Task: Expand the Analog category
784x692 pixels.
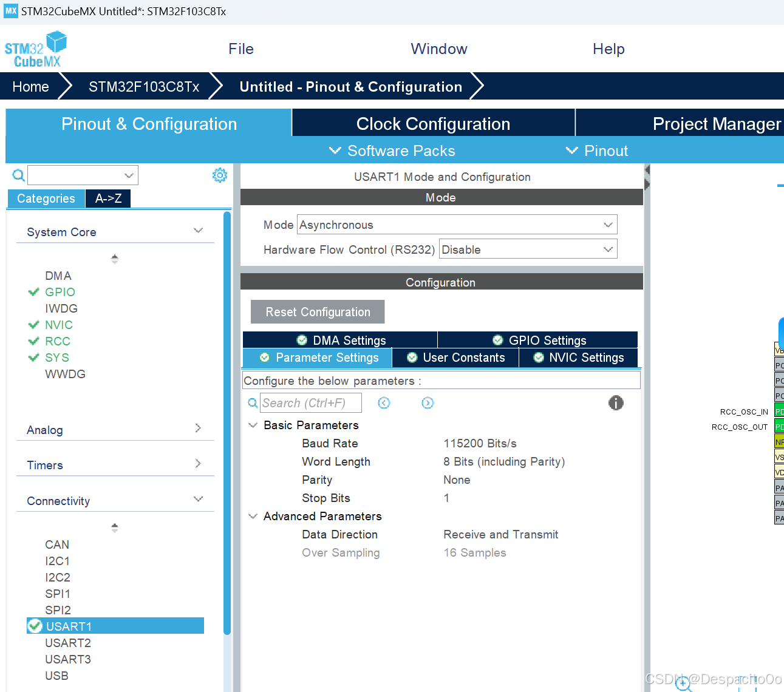Action: tap(198, 428)
